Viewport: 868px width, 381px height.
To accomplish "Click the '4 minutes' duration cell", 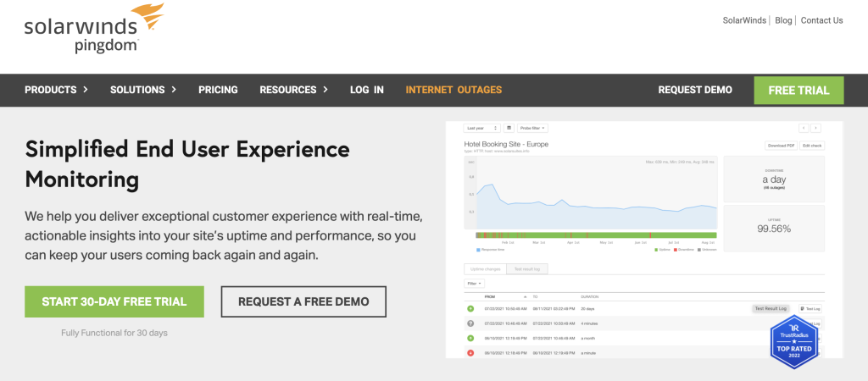I will (589, 323).
